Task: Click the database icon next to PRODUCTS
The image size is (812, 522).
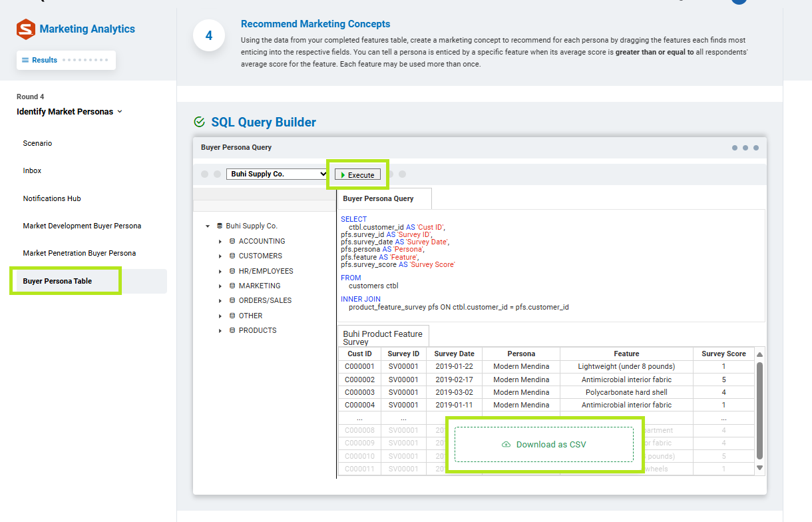Action: (x=232, y=330)
